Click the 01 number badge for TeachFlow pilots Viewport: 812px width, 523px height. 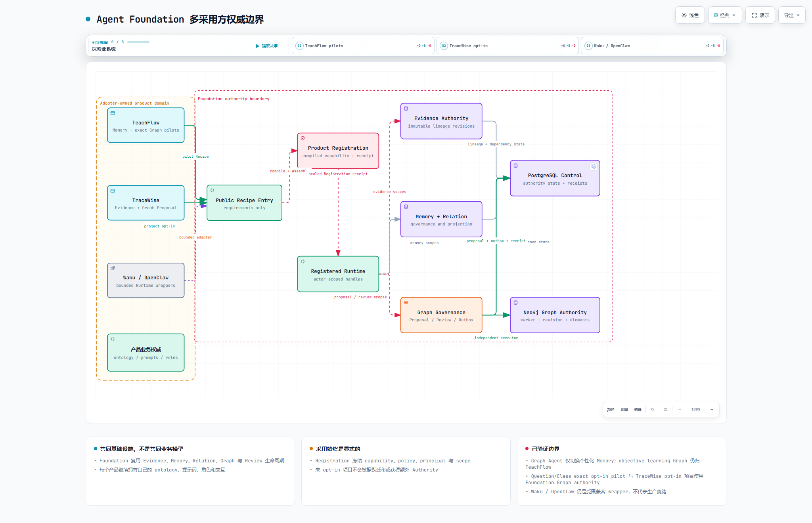pyautogui.click(x=299, y=46)
